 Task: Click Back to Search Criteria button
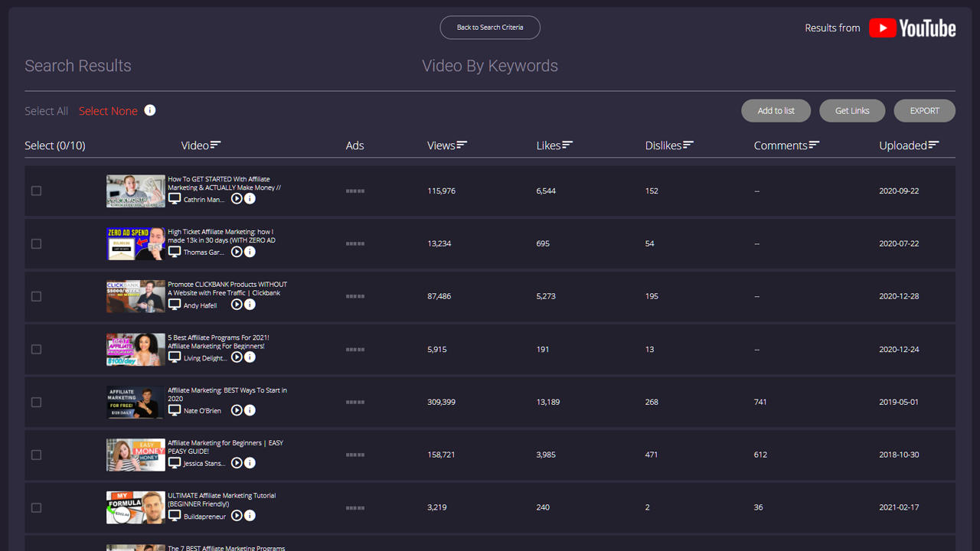(x=490, y=28)
